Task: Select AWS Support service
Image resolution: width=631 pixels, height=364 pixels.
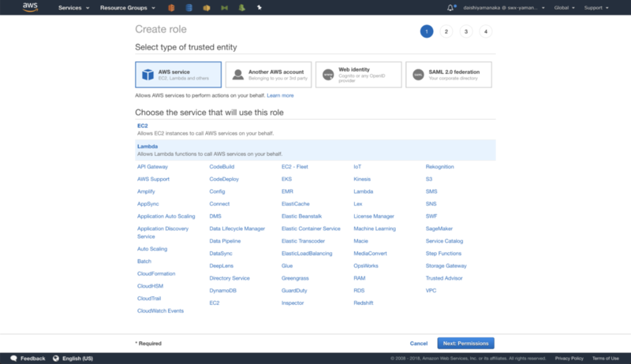Action: point(153,179)
